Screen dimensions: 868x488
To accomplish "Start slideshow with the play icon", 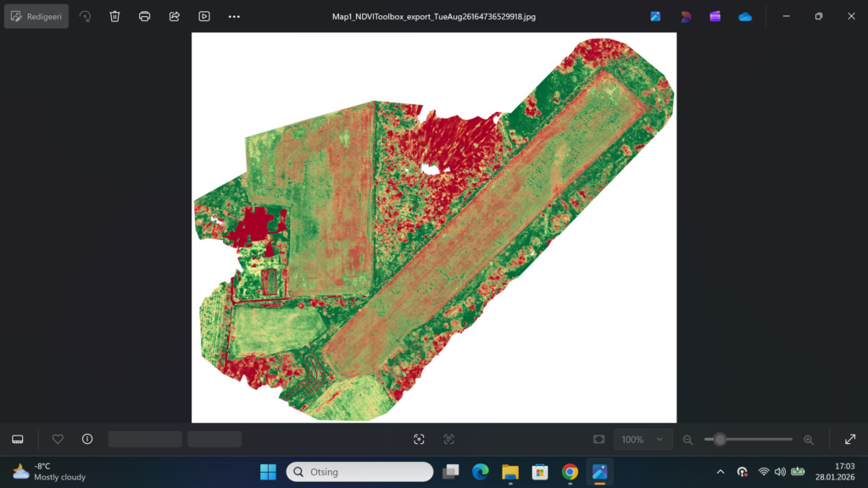I will [x=204, y=16].
